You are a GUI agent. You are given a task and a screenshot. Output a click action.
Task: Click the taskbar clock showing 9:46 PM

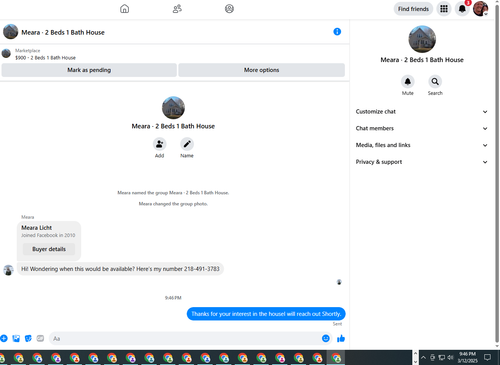point(467,357)
